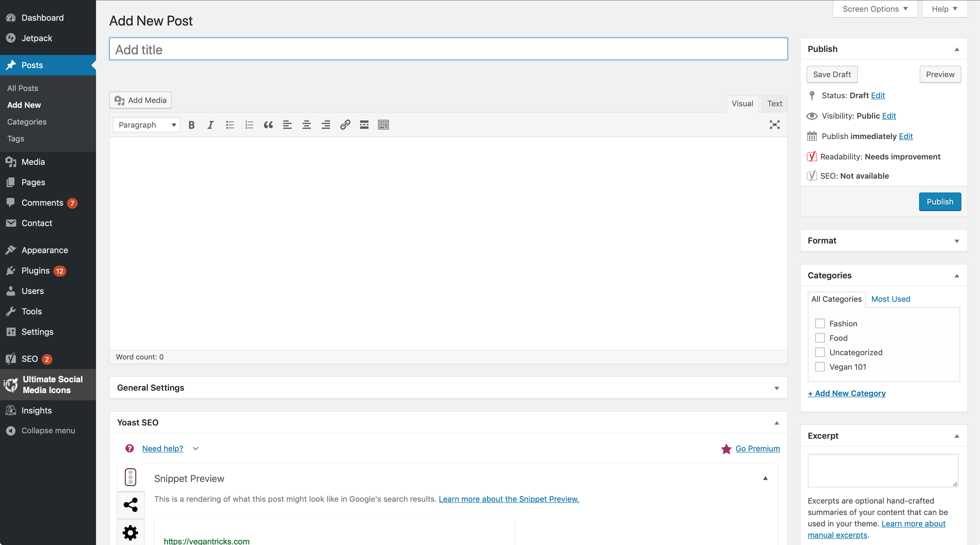This screenshot has width=980, height=545.
Task: Insert a Read More tag
Action: [364, 125]
